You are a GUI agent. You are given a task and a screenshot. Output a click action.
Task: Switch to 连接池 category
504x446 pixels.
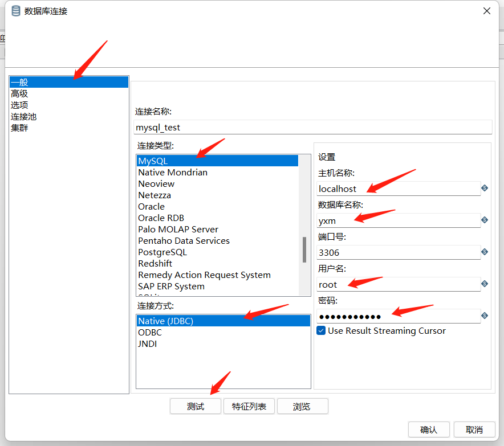tap(69, 117)
